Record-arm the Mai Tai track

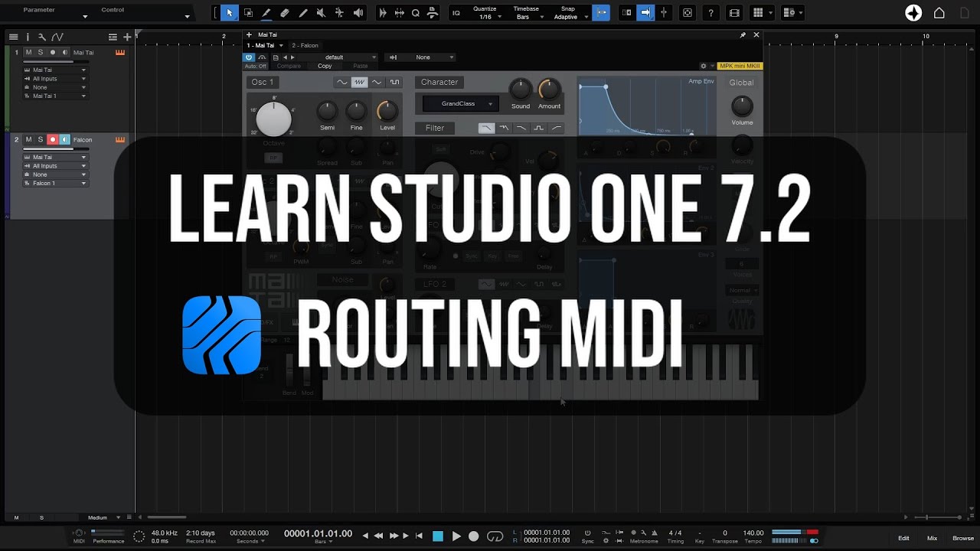pyautogui.click(x=53, y=53)
